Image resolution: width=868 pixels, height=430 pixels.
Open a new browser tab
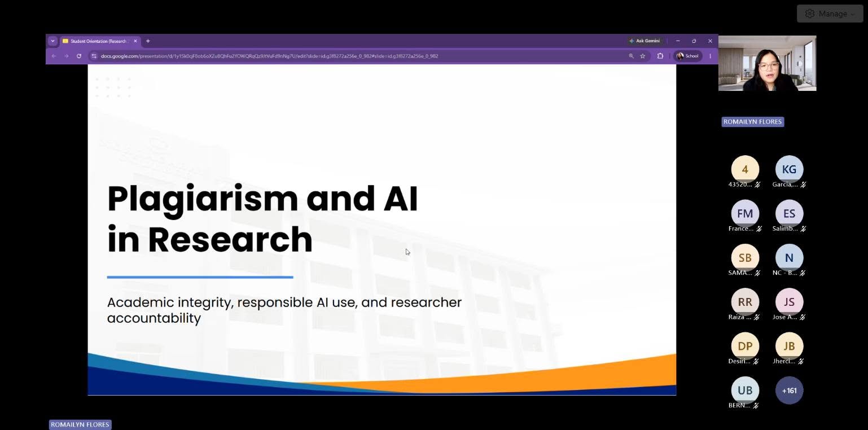148,41
